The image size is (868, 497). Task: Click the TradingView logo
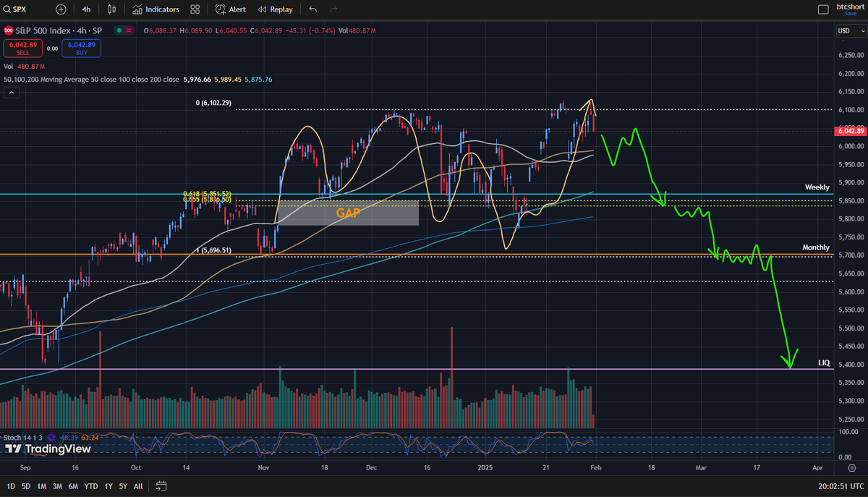coord(48,449)
